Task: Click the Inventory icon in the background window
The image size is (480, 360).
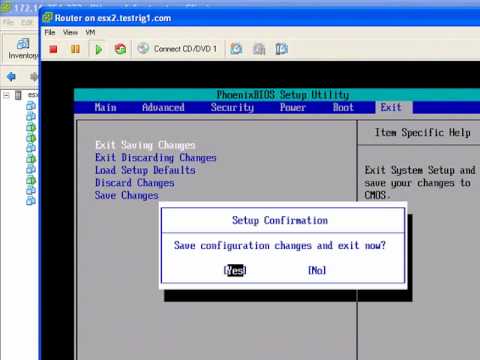Action: 23,44
